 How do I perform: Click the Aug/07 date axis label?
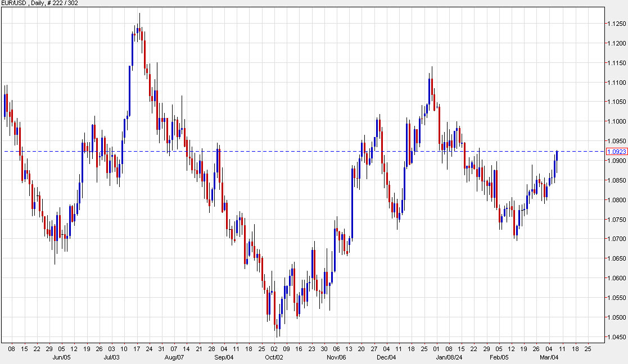175,356
